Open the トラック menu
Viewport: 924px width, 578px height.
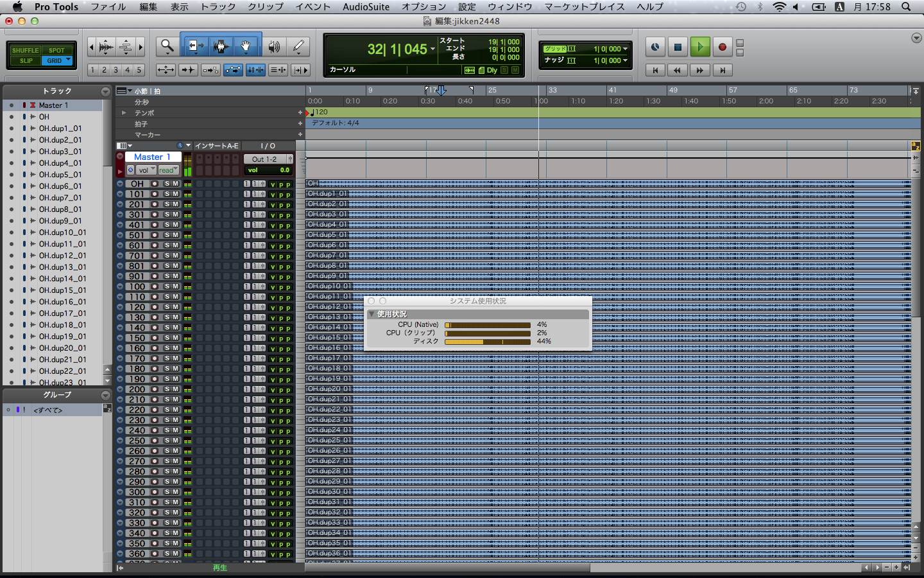[218, 6]
